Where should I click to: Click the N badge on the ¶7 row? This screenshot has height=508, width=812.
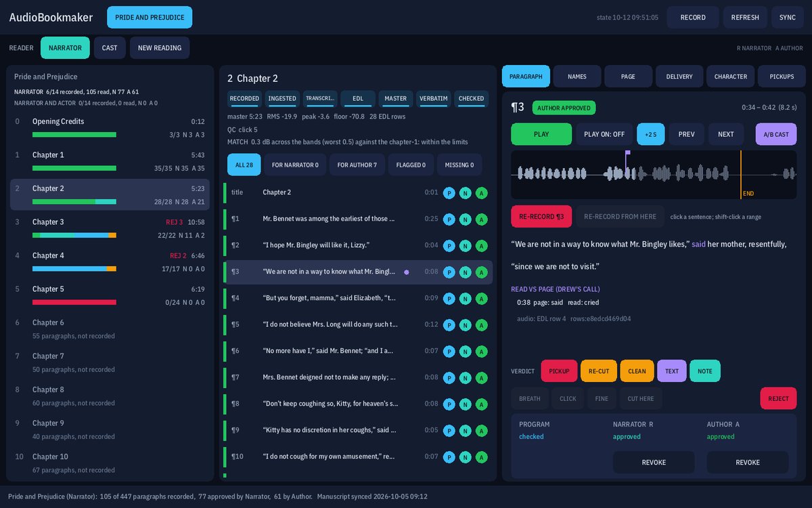pos(465,377)
